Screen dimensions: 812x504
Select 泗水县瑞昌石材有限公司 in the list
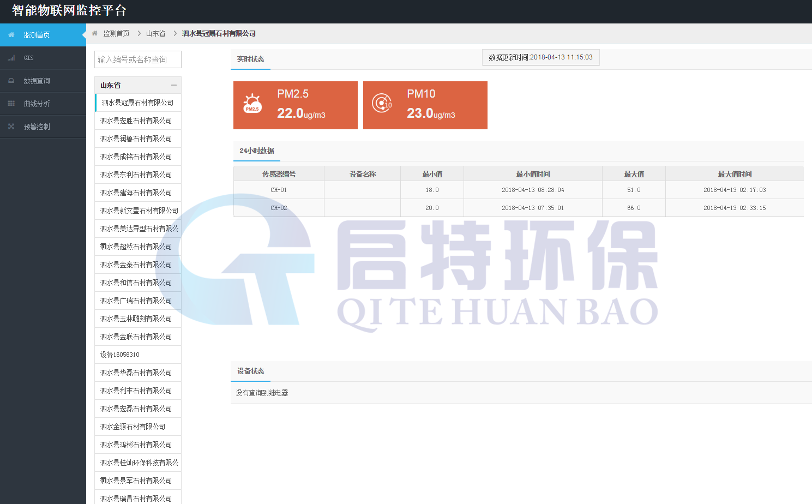pos(138,497)
